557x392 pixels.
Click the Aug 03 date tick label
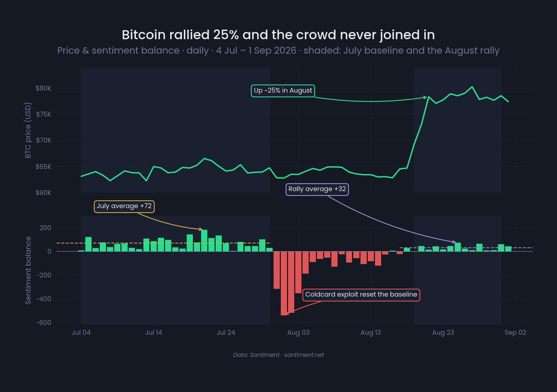click(x=298, y=333)
